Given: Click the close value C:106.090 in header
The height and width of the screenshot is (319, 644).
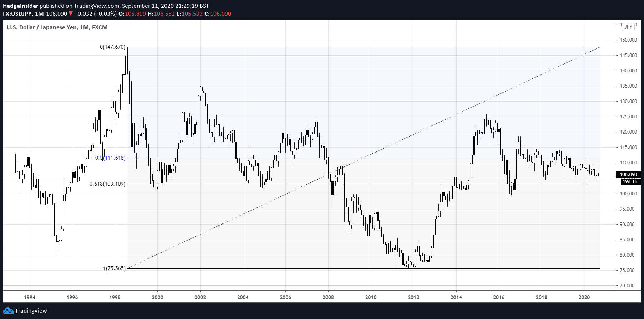Looking at the screenshot, I should [218, 14].
